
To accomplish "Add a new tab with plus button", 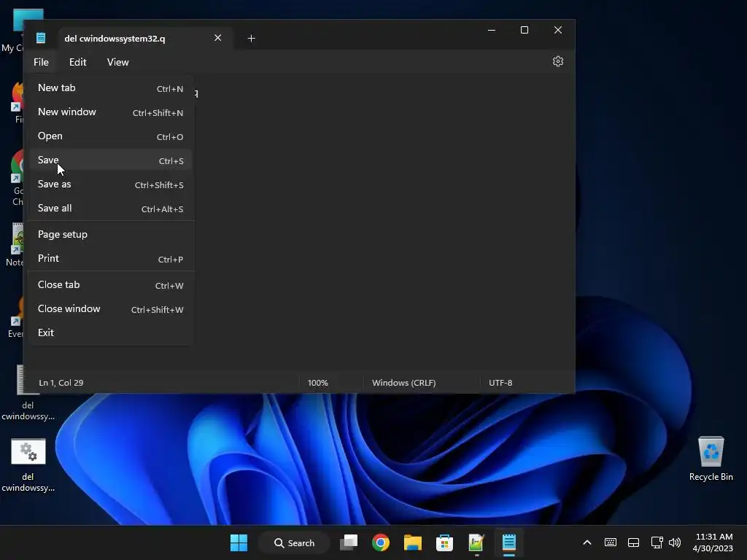I will tap(252, 38).
